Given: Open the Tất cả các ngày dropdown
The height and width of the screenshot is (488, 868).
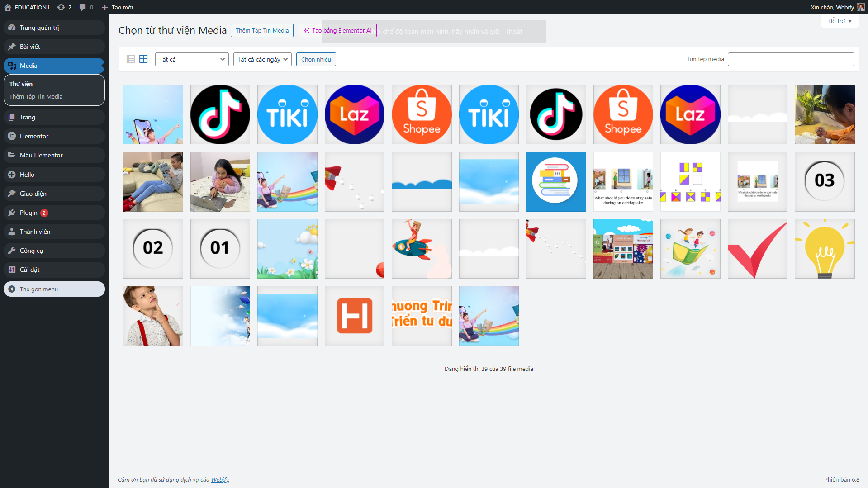Looking at the screenshot, I should pyautogui.click(x=262, y=59).
